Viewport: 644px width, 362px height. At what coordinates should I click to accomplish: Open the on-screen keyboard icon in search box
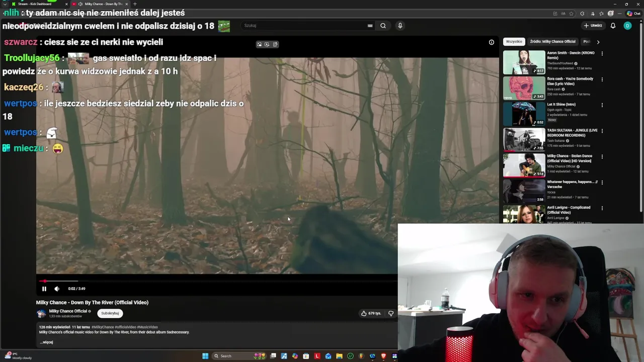coord(370,26)
